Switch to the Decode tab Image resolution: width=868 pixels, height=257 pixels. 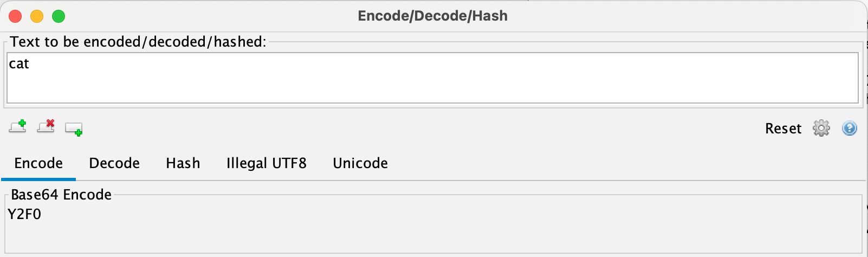click(x=114, y=163)
